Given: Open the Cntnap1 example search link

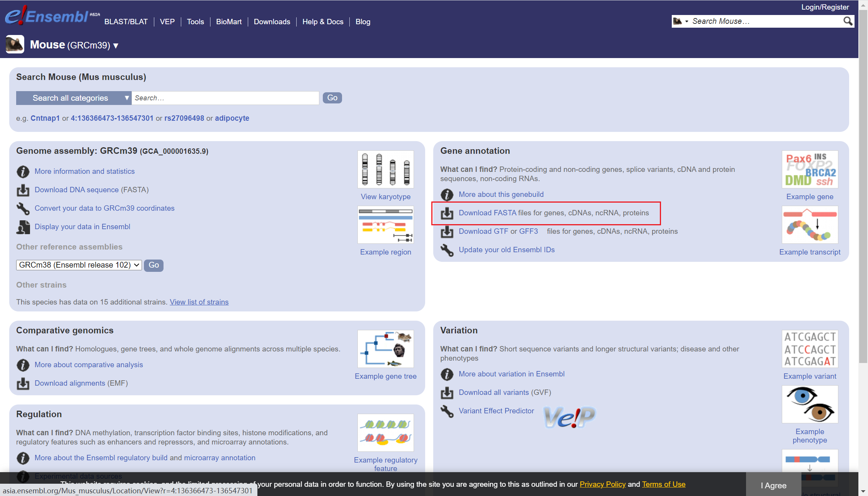Looking at the screenshot, I should [45, 118].
